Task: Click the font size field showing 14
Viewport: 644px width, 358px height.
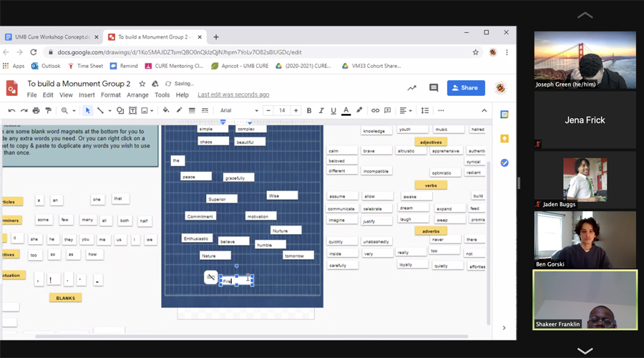Action: pyautogui.click(x=282, y=110)
